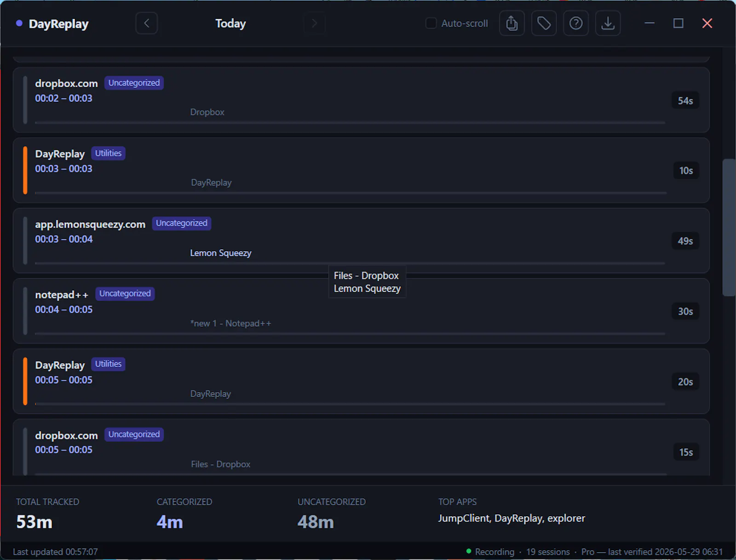Minimize the DayReplay window

(650, 23)
